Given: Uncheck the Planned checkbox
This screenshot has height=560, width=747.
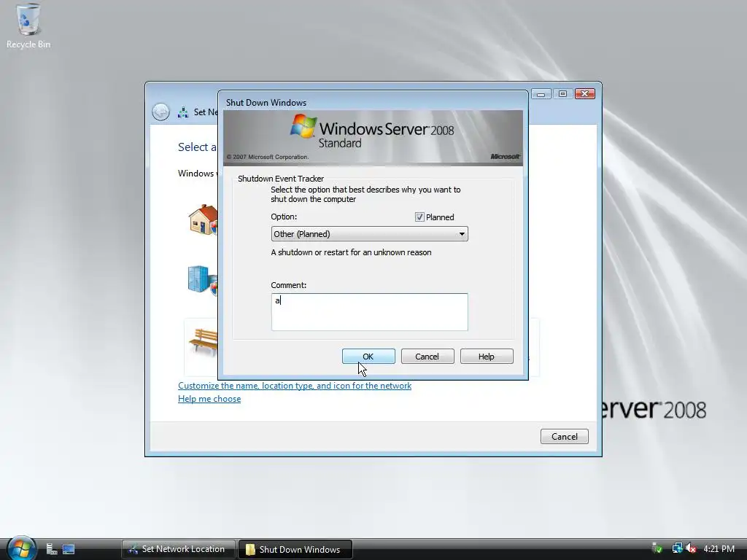Looking at the screenshot, I should [419, 217].
